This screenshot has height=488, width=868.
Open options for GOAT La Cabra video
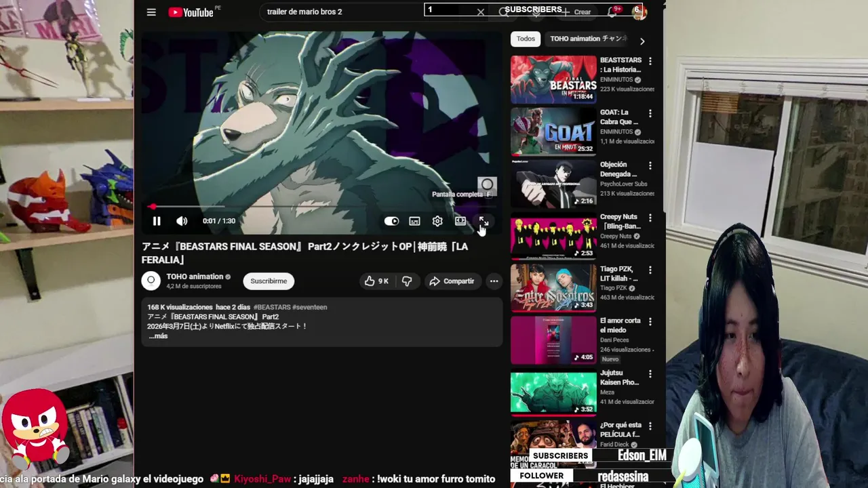[650, 113]
